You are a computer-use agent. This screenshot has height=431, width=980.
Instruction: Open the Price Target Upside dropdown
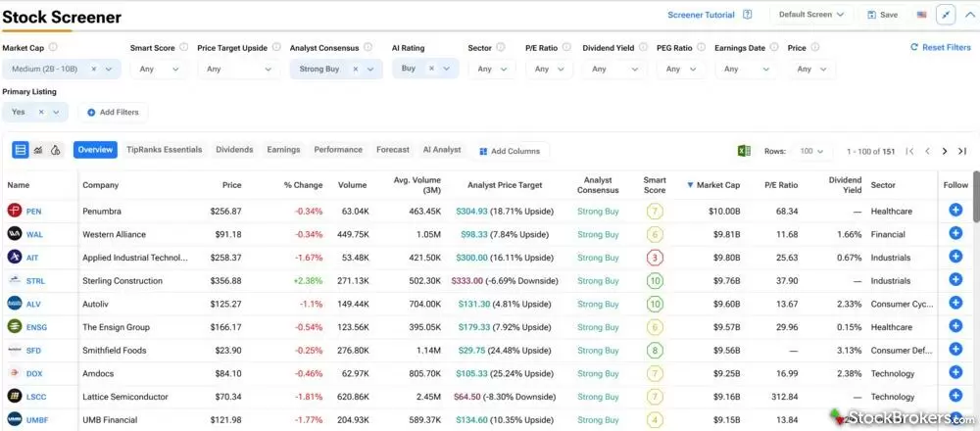239,69
